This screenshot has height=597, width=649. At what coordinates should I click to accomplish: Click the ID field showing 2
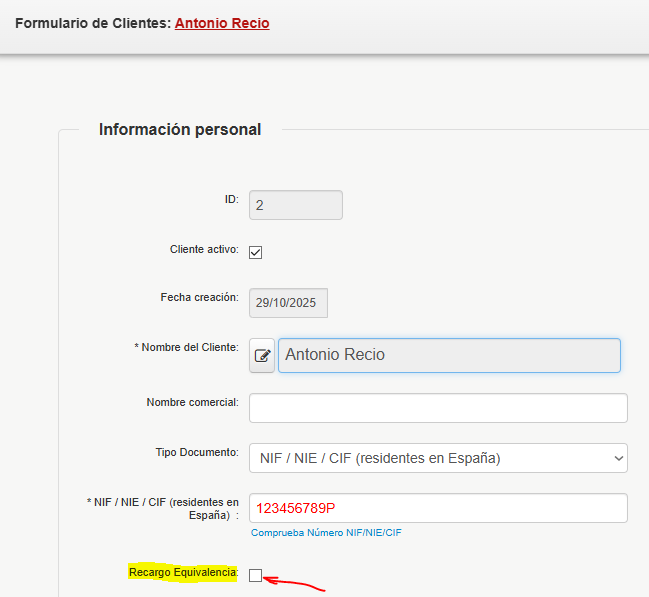pos(296,205)
